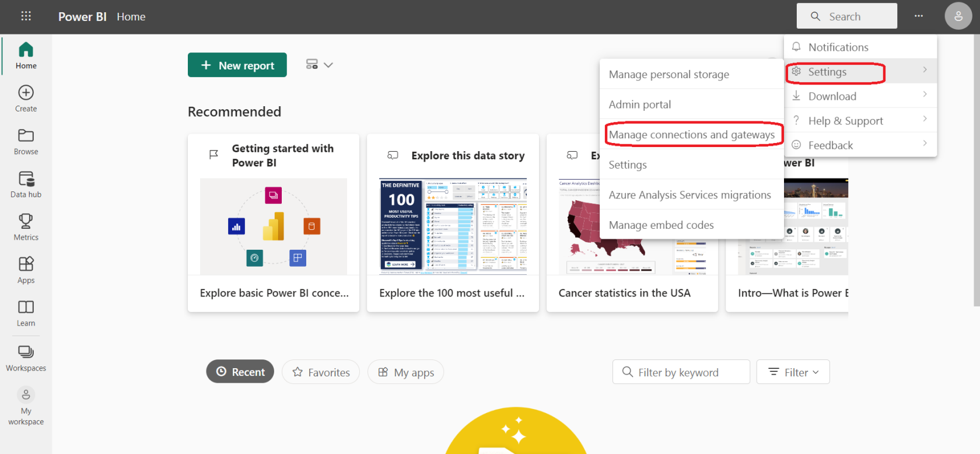Select Manage embed codes
This screenshot has width=980, height=454.
pyautogui.click(x=692, y=225)
